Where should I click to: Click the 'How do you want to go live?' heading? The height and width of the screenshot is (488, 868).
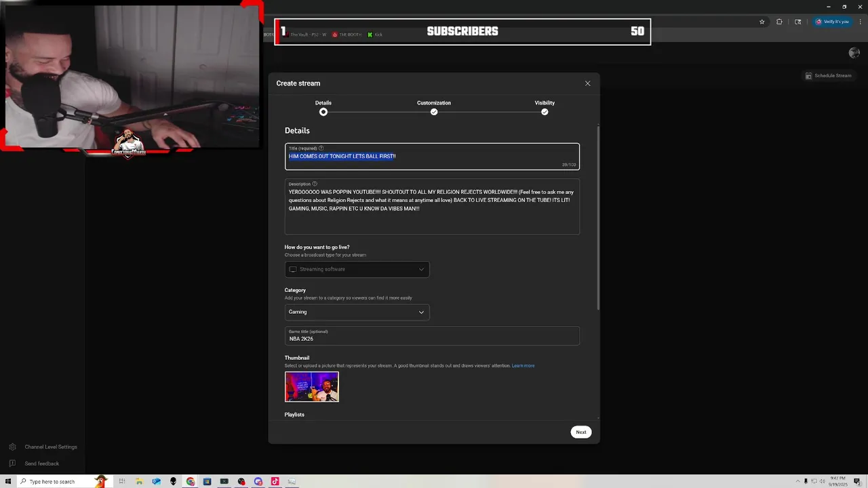tap(317, 247)
